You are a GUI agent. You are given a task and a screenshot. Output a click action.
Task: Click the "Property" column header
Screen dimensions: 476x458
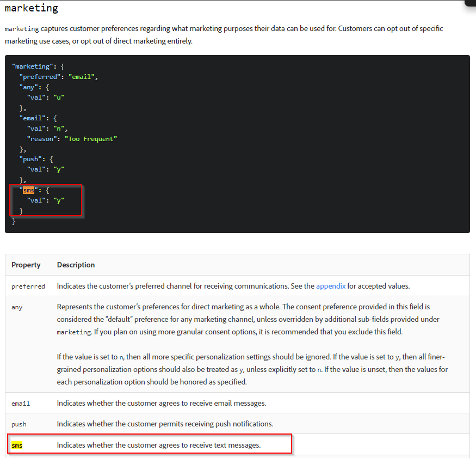point(26,265)
